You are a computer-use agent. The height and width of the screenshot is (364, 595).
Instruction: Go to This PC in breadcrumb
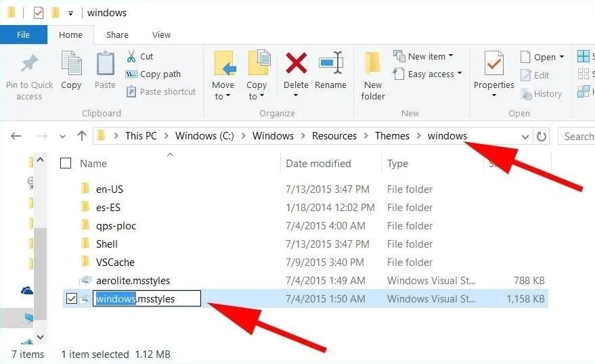pos(141,136)
